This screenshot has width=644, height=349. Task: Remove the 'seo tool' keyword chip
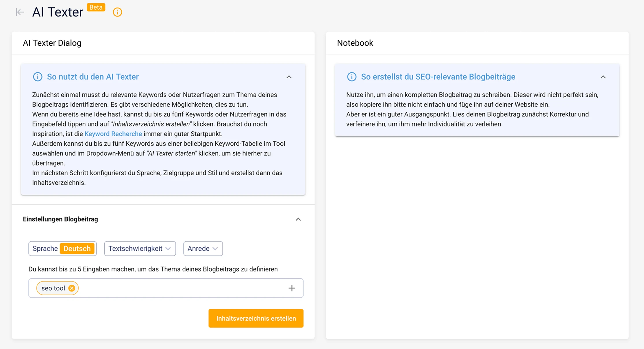coord(72,288)
